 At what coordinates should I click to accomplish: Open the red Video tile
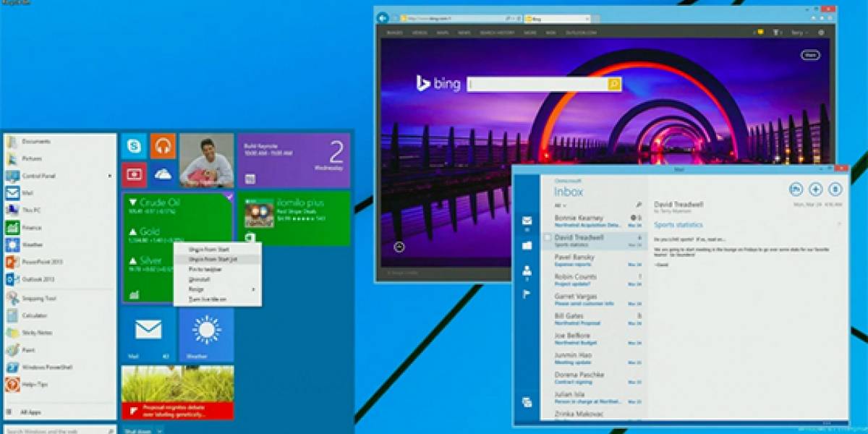tap(134, 175)
